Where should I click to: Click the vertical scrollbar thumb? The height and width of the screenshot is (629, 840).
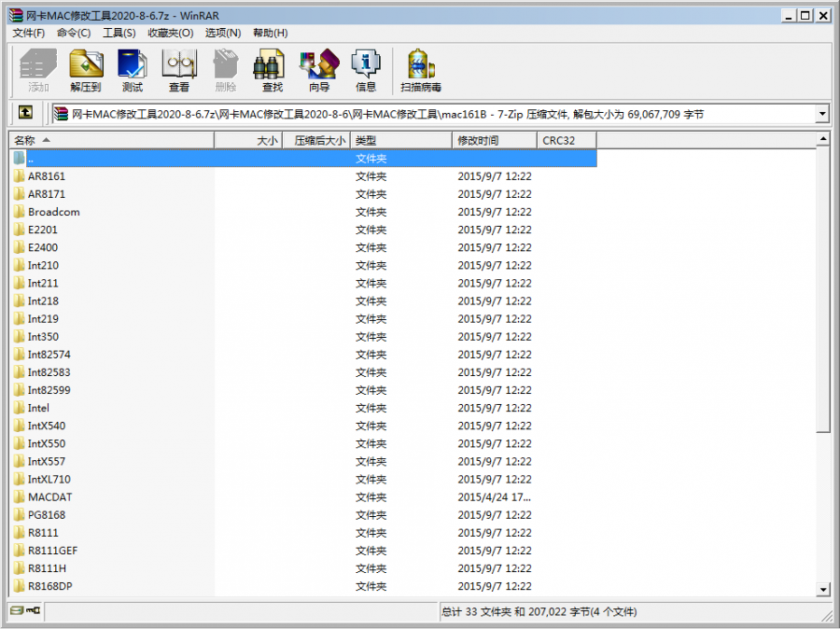coord(823,289)
